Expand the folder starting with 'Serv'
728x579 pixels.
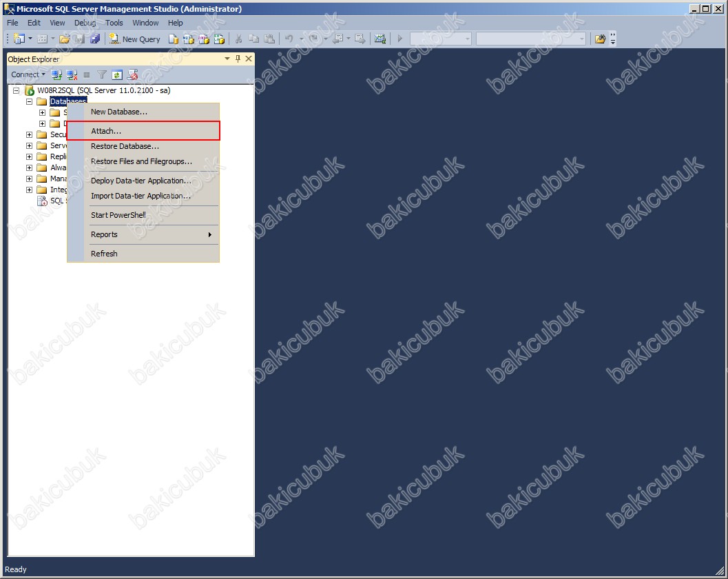pos(29,145)
